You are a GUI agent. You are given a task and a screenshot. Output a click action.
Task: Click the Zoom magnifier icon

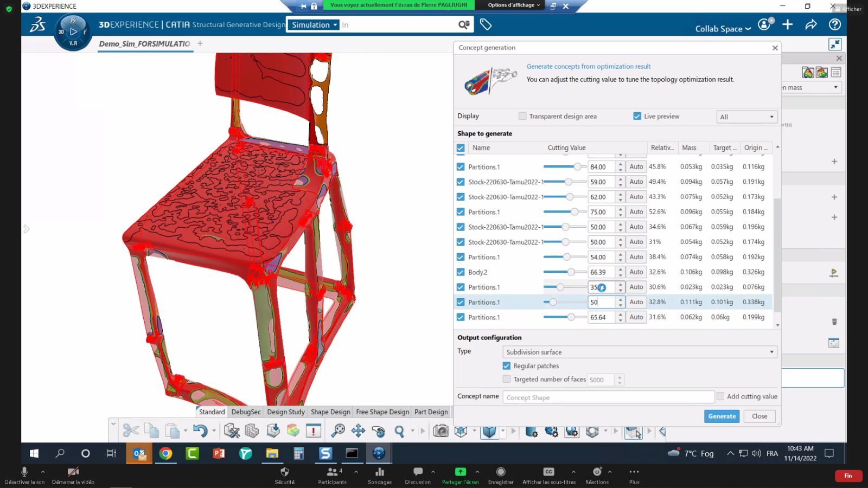click(x=400, y=431)
